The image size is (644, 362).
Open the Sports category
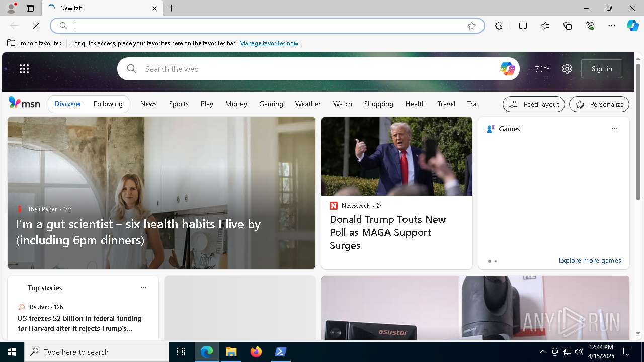(x=179, y=104)
